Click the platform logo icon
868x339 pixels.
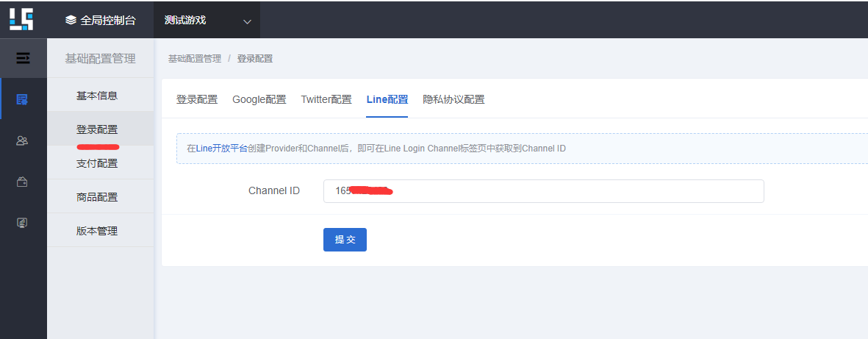click(x=21, y=18)
